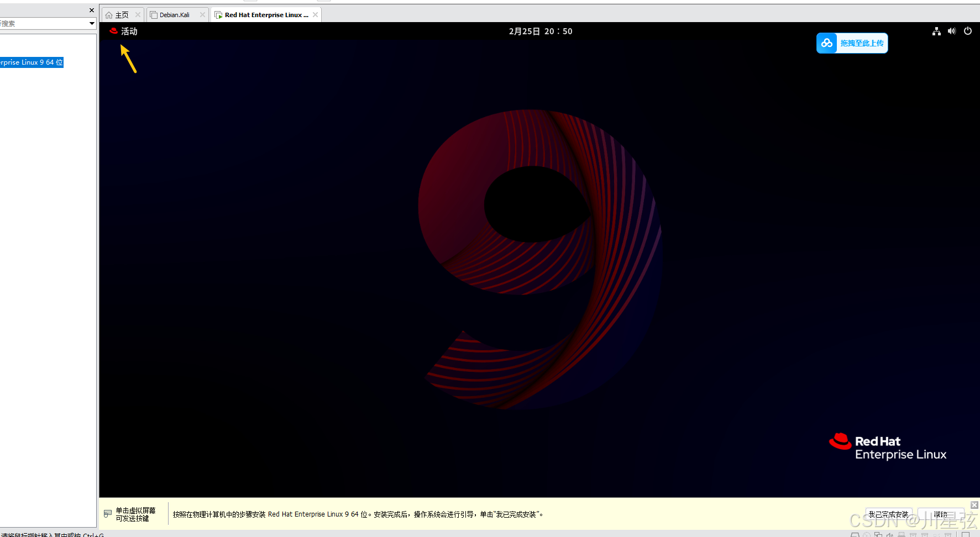980x537 pixels.
Task: Close the 主页 tab
Action: pyautogui.click(x=138, y=15)
